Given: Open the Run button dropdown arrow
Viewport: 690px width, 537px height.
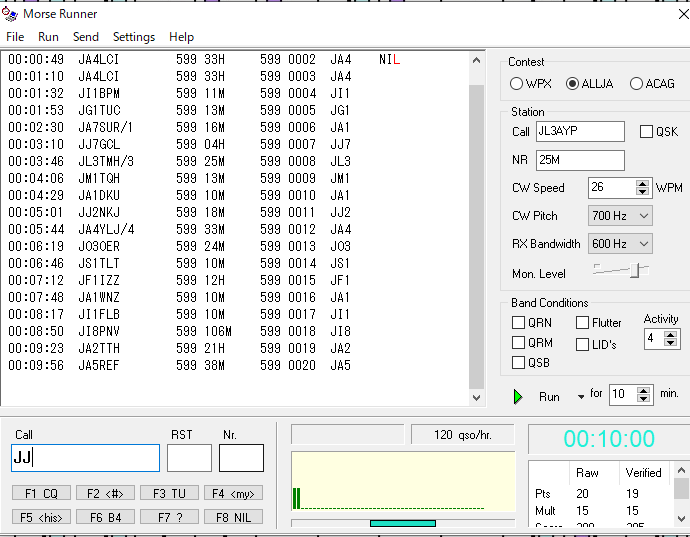Looking at the screenshot, I should coord(581,397).
